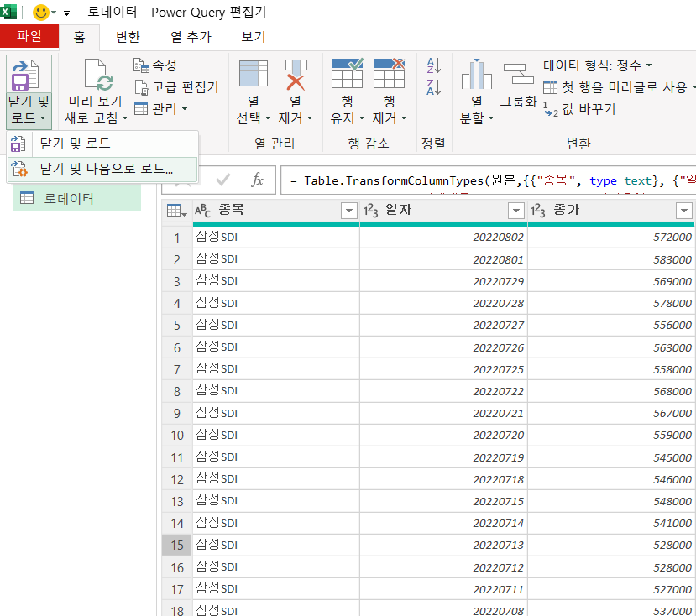The width and height of the screenshot is (696, 616).
Task: Sort descending with the Z-A icon
Action: (434, 87)
